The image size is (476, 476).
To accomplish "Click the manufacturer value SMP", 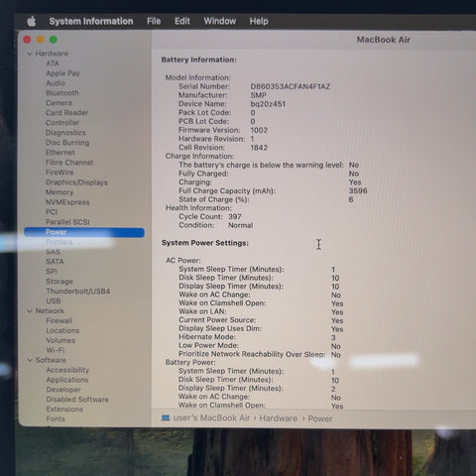I will click(258, 95).
